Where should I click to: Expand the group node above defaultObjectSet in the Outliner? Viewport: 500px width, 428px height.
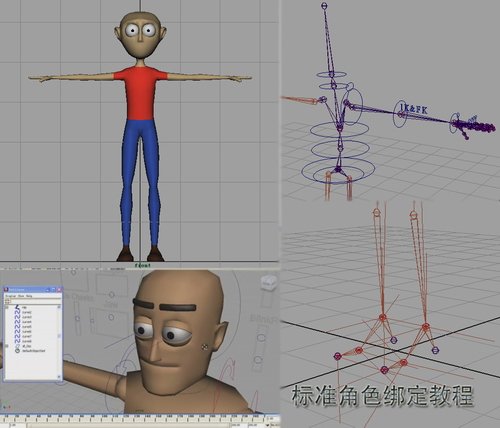[x=7, y=346]
